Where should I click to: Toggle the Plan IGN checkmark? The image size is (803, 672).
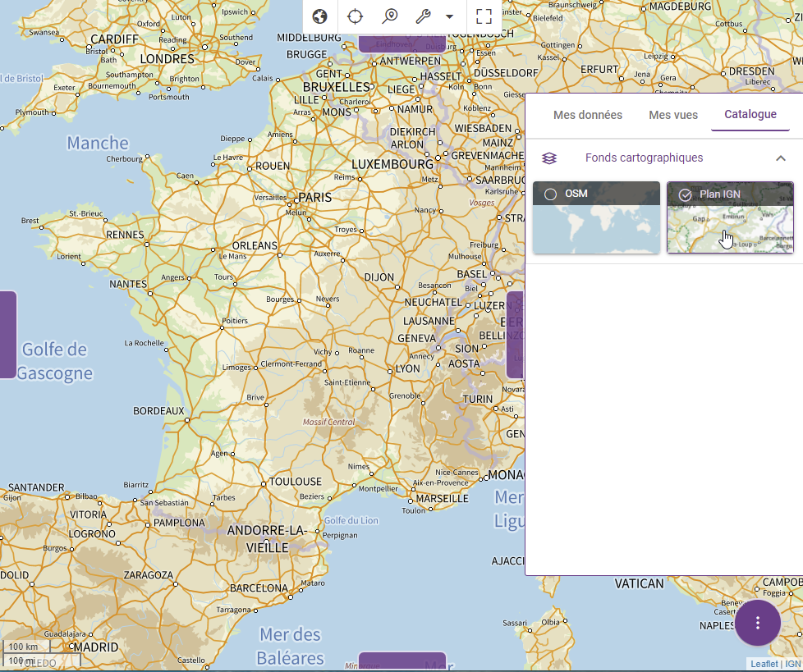pyautogui.click(x=685, y=194)
